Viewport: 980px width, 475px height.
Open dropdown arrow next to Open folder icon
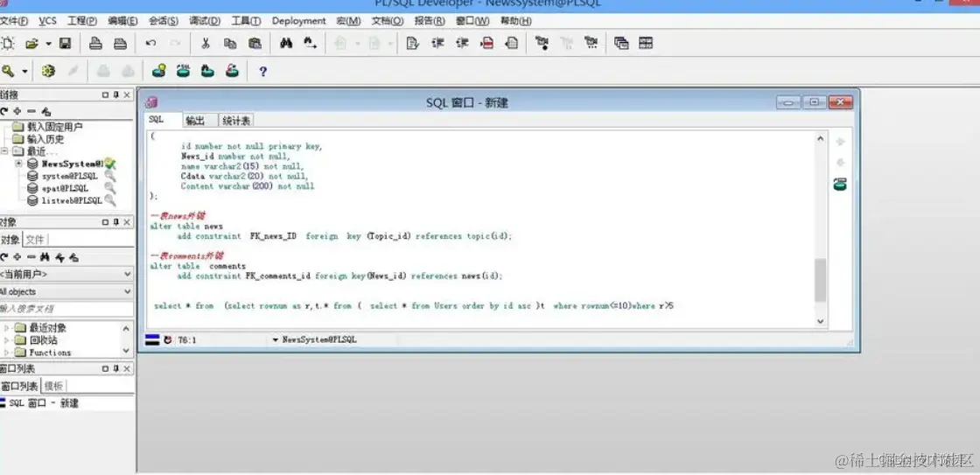[x=48, y=44]
